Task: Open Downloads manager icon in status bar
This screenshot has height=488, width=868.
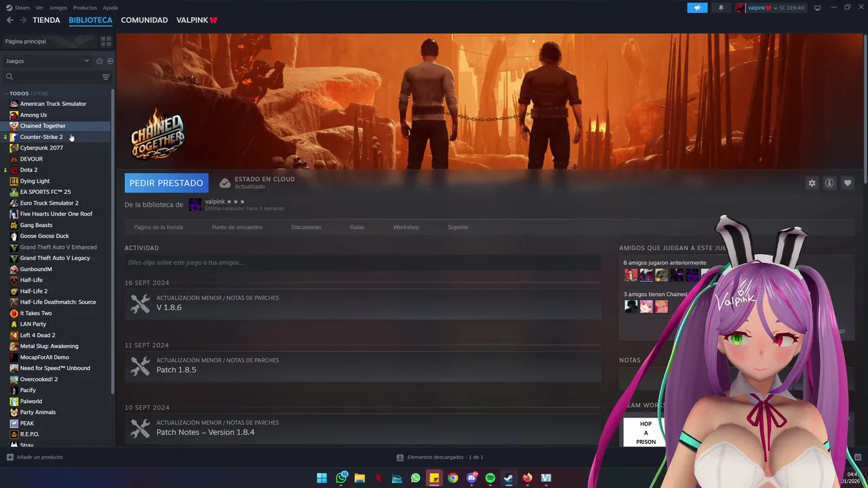Action: (x=400, y=457)
